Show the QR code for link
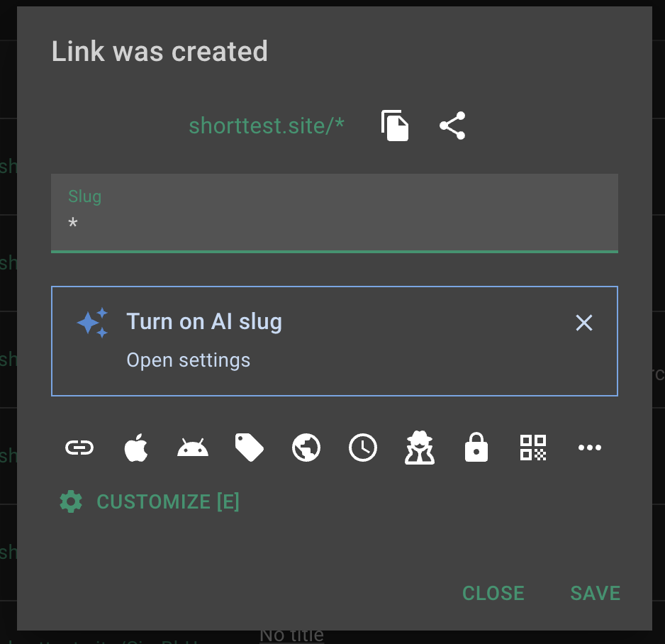 point(533,448)
